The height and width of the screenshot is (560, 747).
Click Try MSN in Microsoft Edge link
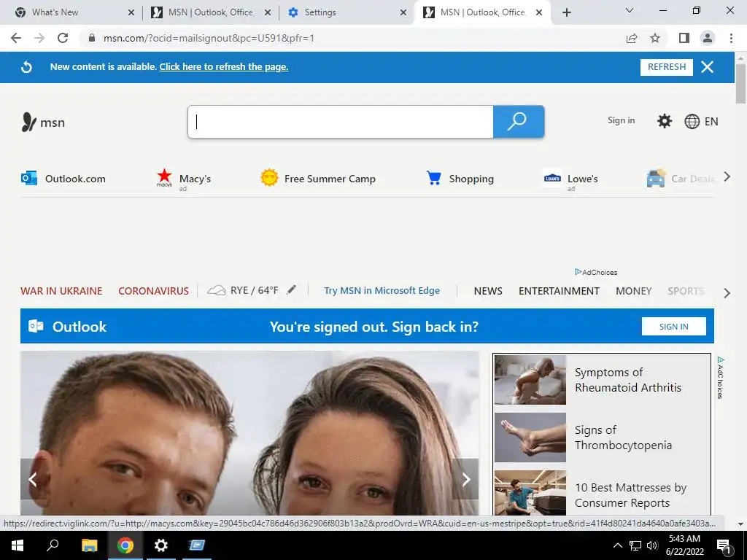click(382, 290)
